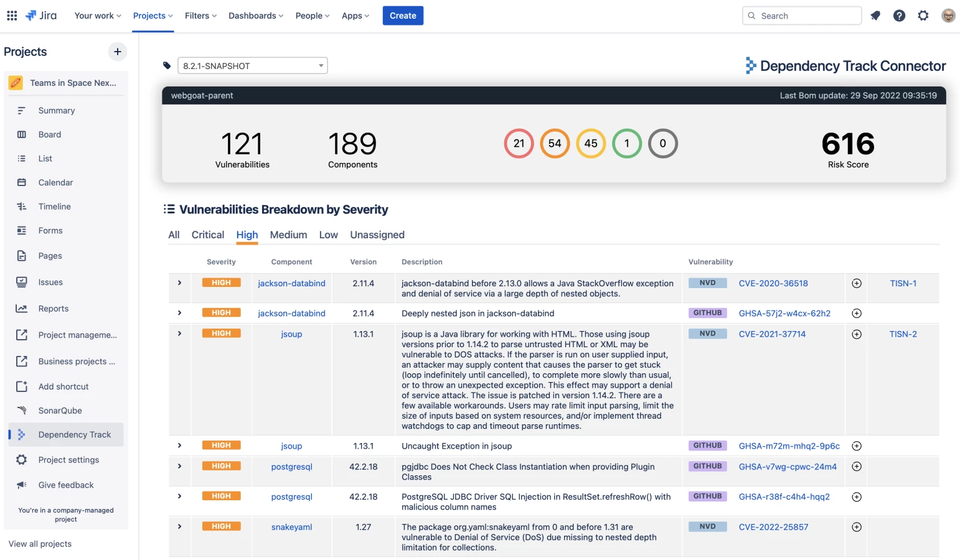Open Project management shortcut
The width and height of the screenshot is (960, 560).
(66, 335)
